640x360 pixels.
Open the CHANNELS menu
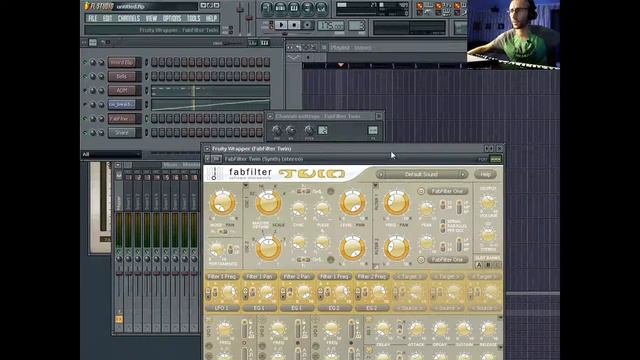(129, 18)
